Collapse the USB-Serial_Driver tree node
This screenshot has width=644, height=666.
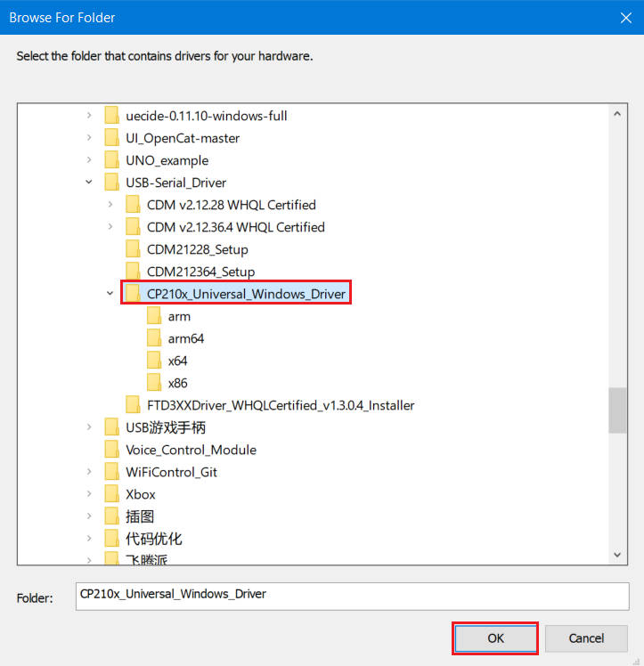(x=88, y=183)
